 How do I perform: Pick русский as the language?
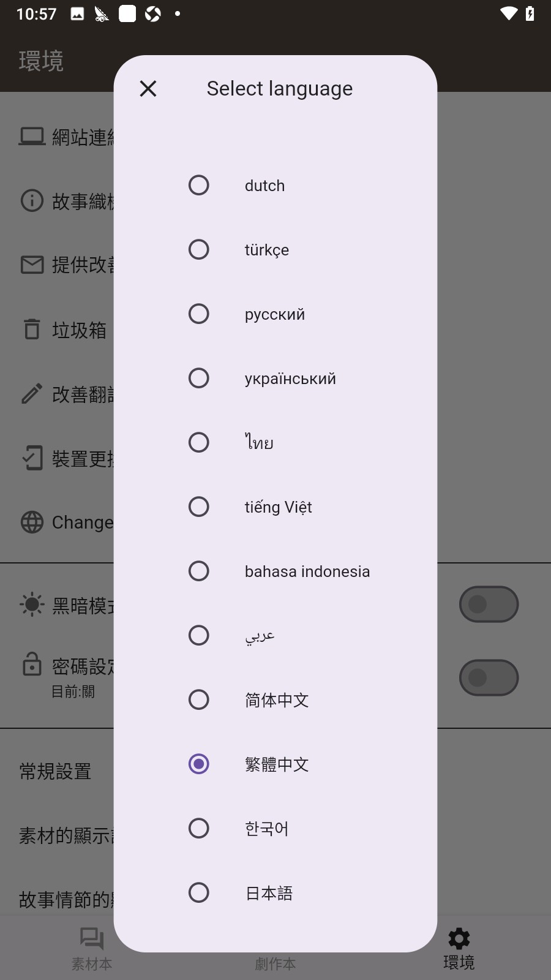point(198,314)
